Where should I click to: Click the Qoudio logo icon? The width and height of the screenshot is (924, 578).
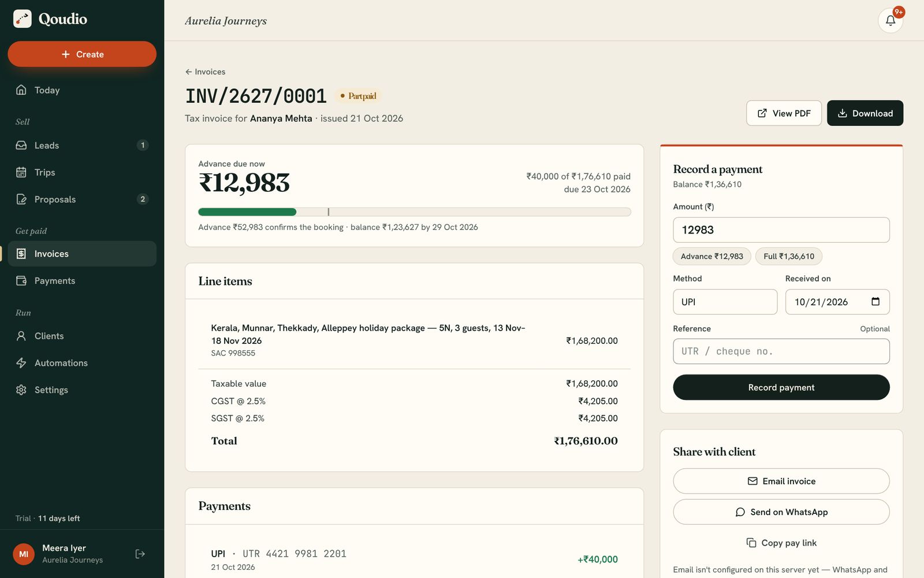coord(23,18)
